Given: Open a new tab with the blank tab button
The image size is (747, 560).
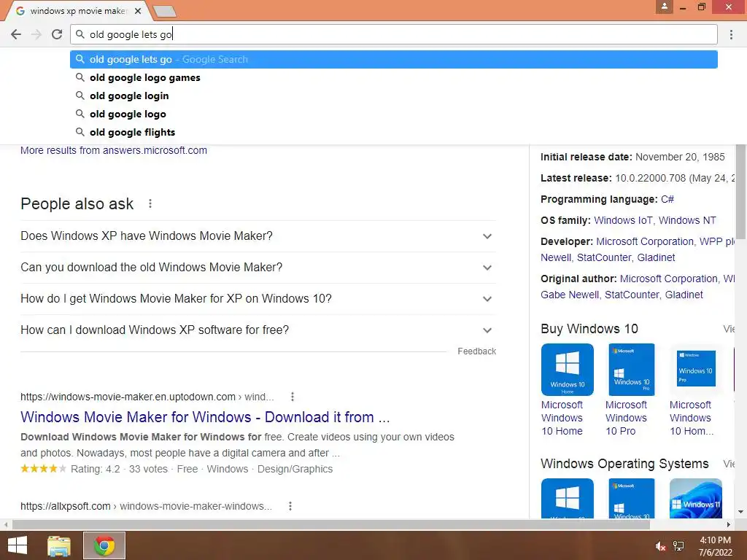Looking at the screenshot, I should click(x=166, y=11).
